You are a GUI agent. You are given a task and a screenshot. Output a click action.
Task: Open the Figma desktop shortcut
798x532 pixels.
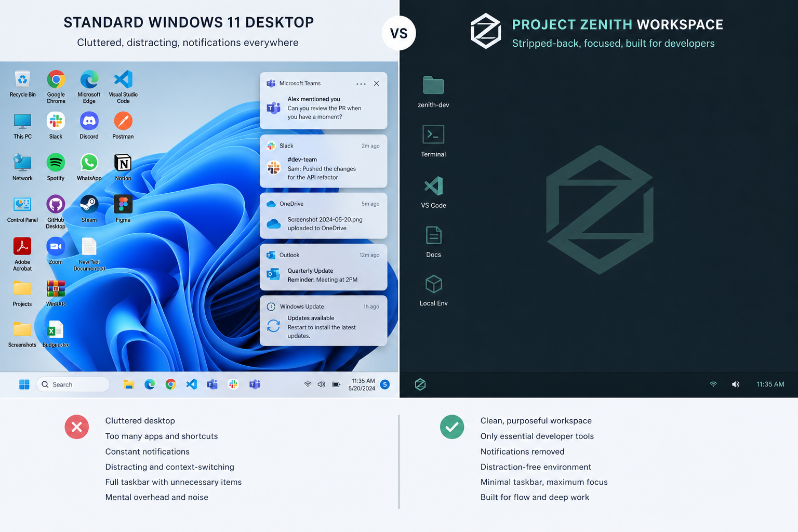click(123, 204)
